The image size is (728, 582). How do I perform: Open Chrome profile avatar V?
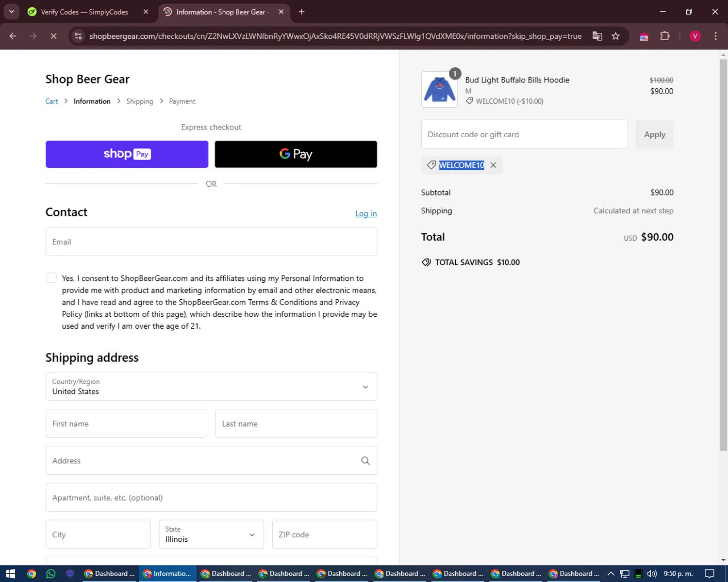tap(695, 36)
